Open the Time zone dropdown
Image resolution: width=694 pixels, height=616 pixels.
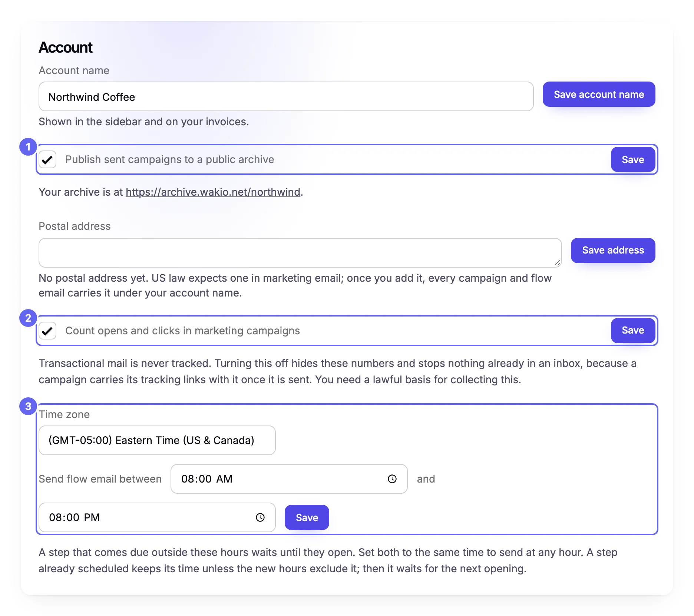tap(157, 440)
